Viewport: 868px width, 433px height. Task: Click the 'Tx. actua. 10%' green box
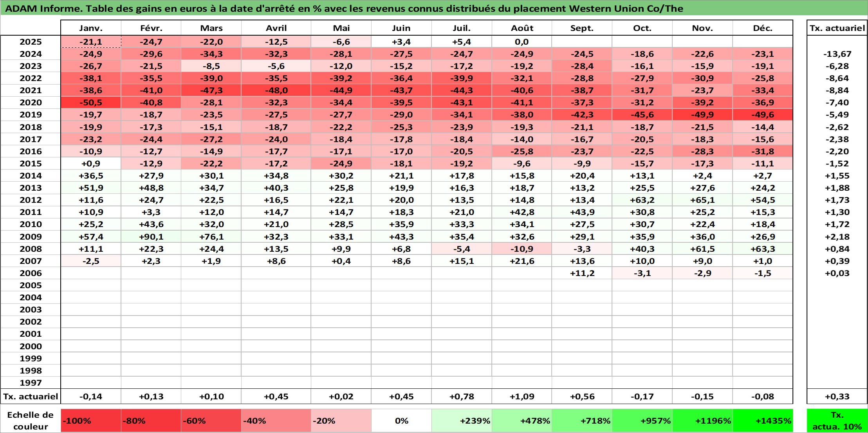pos(837,421)
